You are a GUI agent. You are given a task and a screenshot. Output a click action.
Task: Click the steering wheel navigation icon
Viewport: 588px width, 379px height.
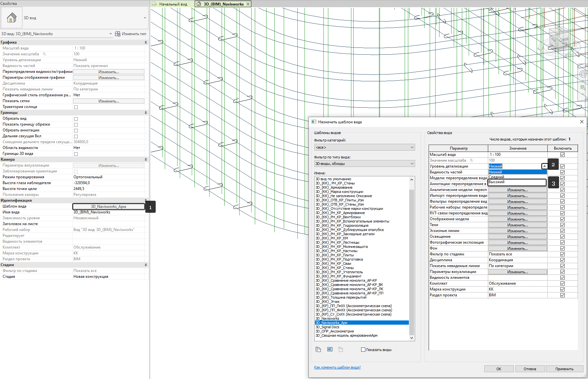[x=583, y=74]
